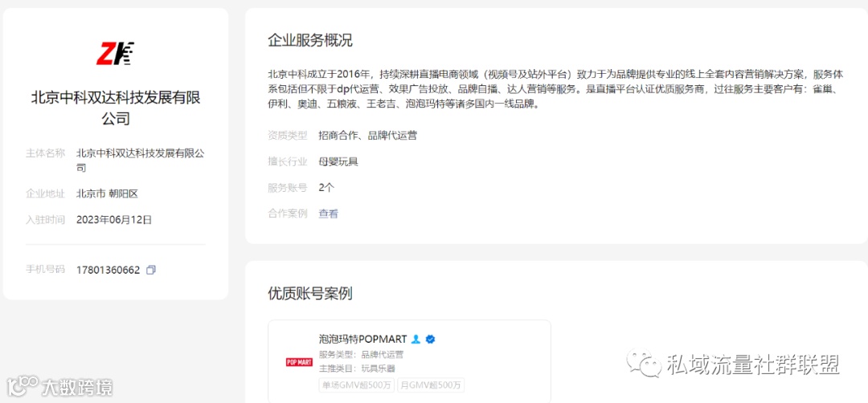Click the 资质类型 label
The width and height of the screenshot is (868, 403).
pos(287,135)
